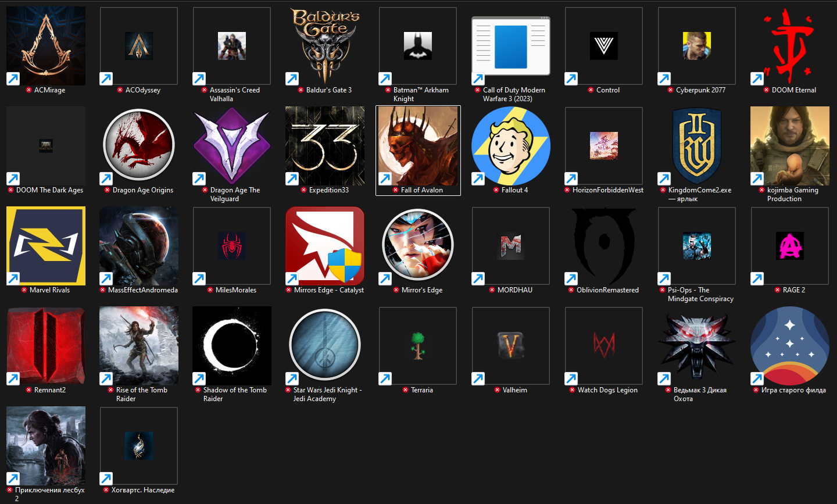Click the 'Marvel Rivals' name label
This screenshot has width=837, height=504.
point(49,290)
